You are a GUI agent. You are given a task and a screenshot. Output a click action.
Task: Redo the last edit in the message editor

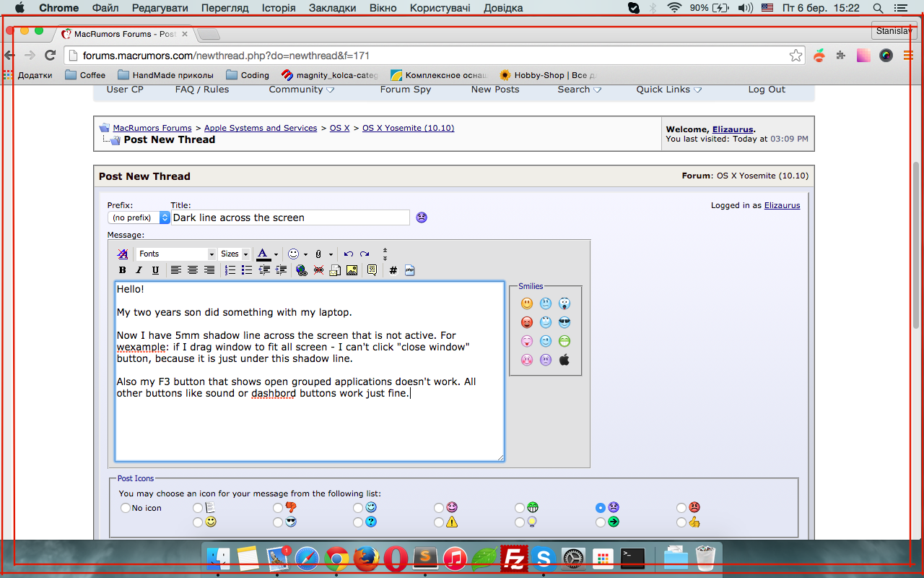pyautogui.click(x=365, y=254)
